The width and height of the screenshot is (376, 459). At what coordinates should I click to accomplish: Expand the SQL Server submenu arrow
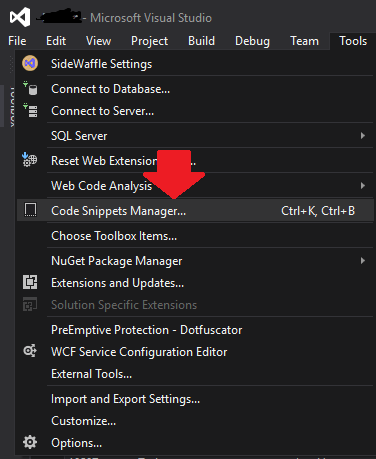(x=363, y=135)
